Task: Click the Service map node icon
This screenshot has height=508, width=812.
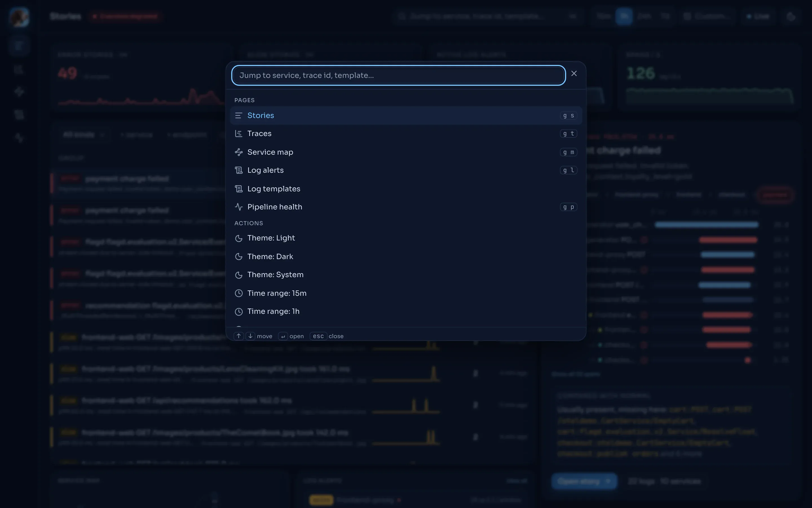Action: click(x=239, y=152)
